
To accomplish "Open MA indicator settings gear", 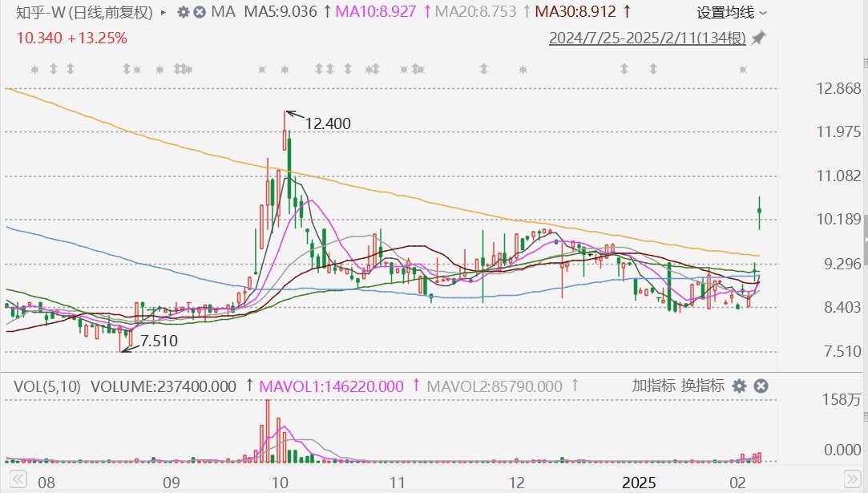I will click(x=184, y=13).
